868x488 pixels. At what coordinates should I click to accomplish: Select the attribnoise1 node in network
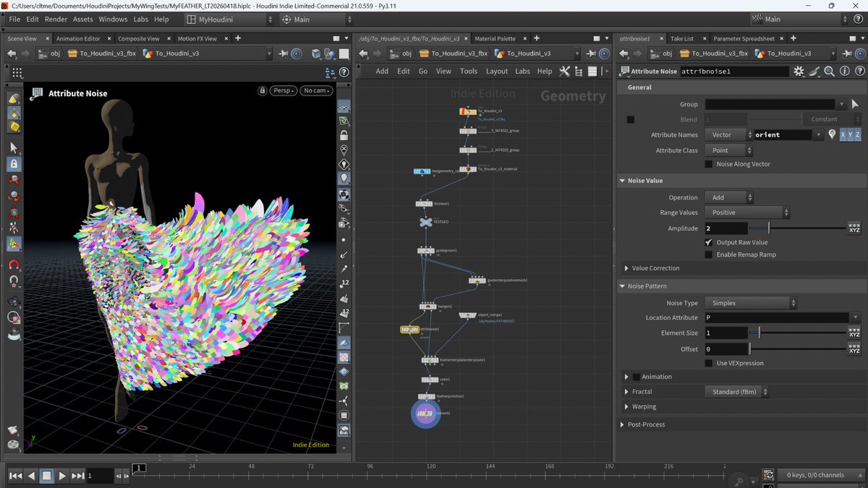[x=409, y=330]
